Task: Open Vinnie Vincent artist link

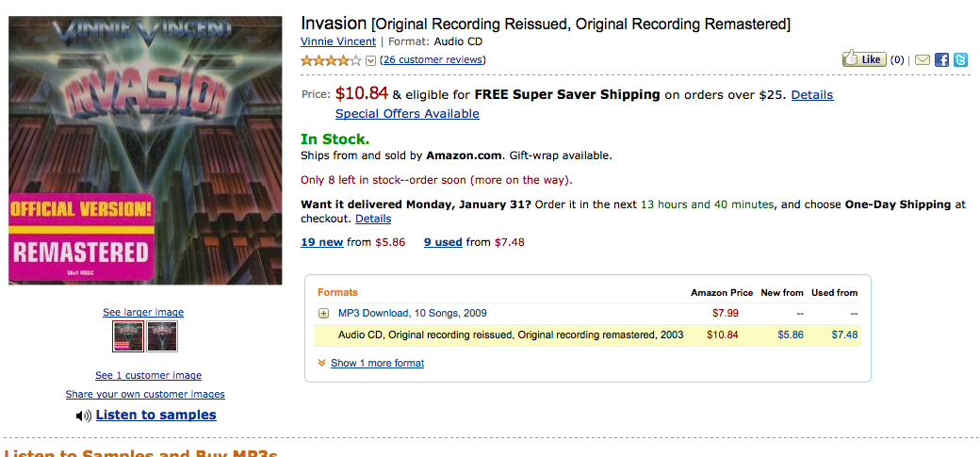Action: click(x=338, y=41)
